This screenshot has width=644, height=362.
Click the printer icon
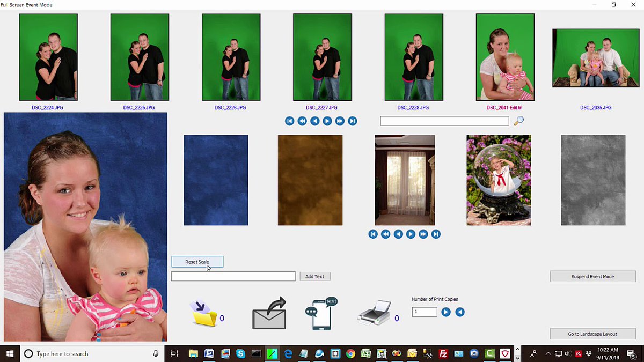pyautogui.click(x=374, y=313)
